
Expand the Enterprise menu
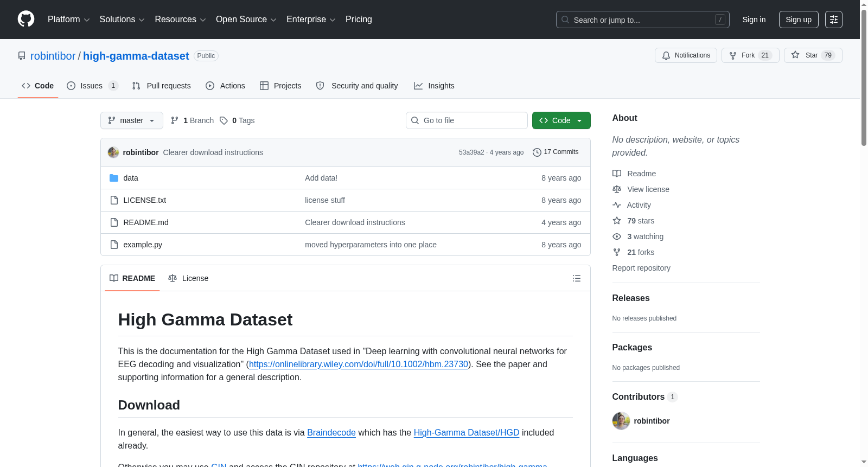[x=311, y=20]
